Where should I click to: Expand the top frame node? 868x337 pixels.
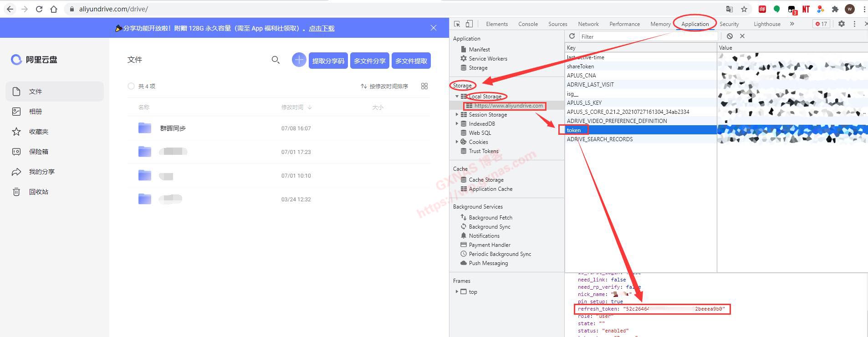(457, 291)
